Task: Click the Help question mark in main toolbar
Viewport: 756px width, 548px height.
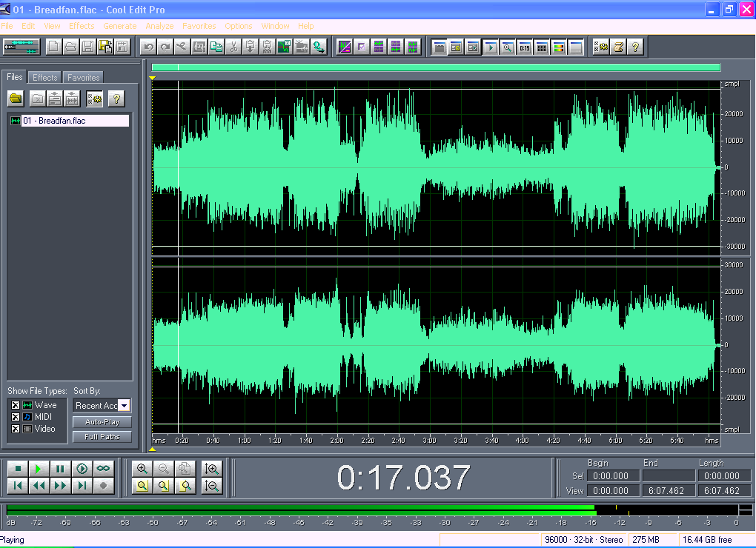Action: (x=635, y=47)
